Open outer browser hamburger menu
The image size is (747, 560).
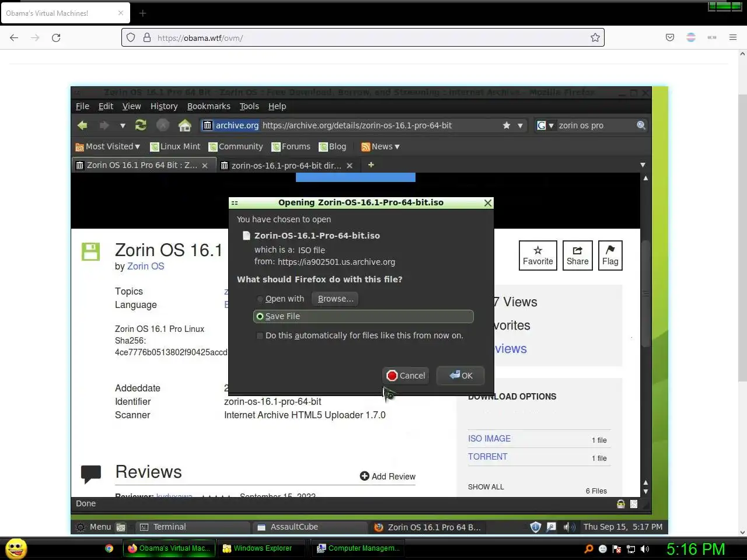[x=733, y=37]
